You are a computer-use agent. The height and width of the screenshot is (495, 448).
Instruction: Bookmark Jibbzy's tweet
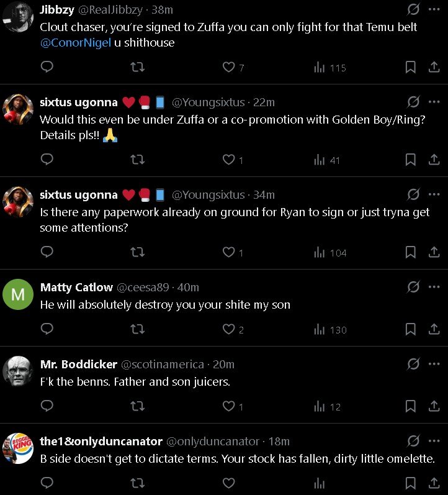pos(410,68)
